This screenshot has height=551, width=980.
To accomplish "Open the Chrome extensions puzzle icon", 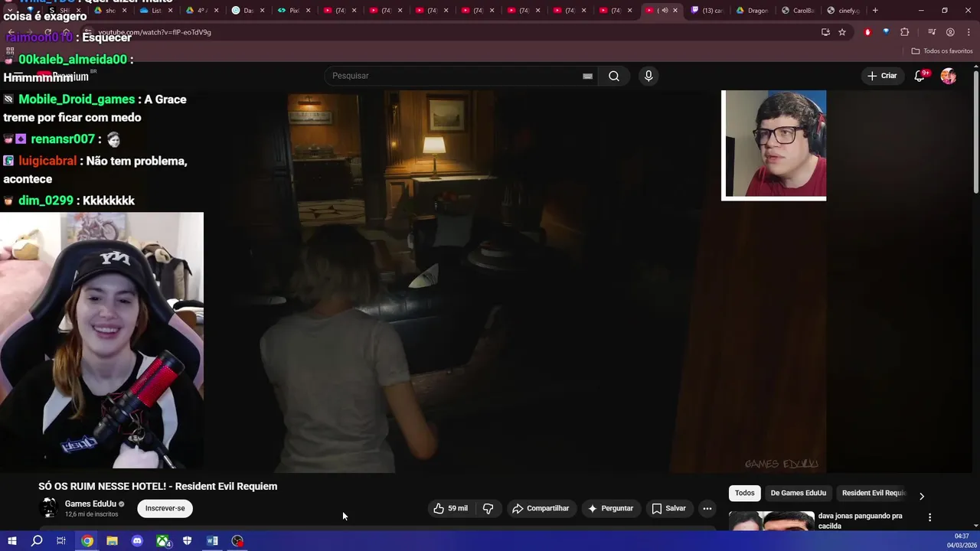I will (905, 32).
